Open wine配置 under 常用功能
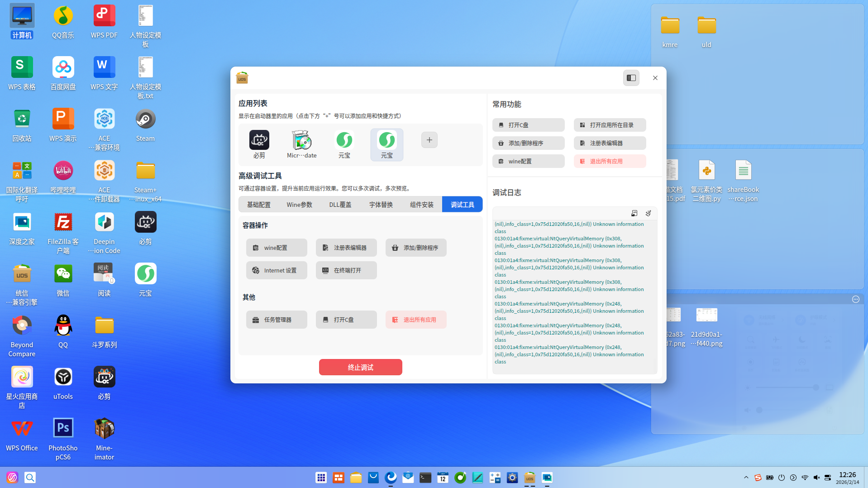868x488 pixels. tap(529, 161)
